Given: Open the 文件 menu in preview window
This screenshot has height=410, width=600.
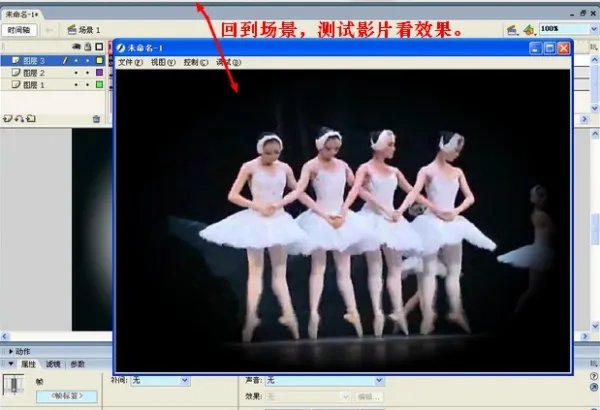Looking at the screenshot, I should (x=130, y=62).
